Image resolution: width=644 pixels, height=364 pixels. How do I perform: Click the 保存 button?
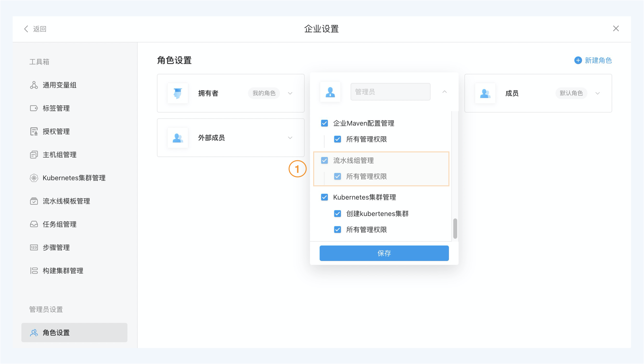[x=384, y=253]
